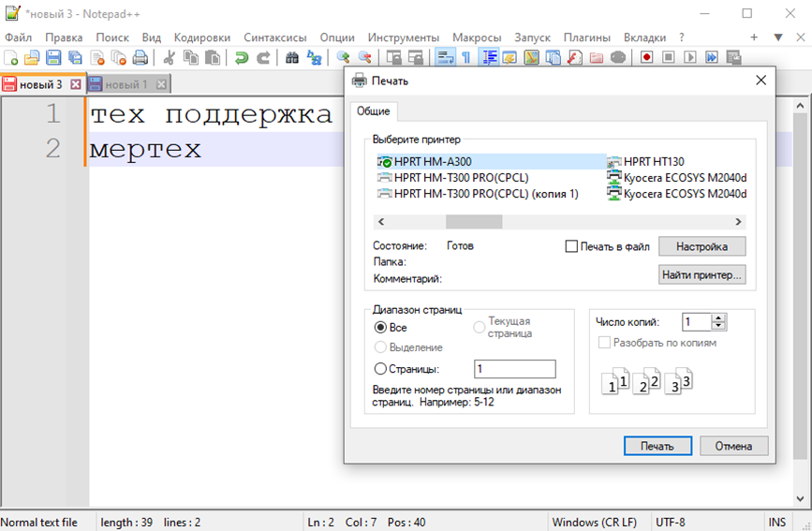Create a new file via toolbar icon
The height and width of the screenshot is (531, 812).
11,57
